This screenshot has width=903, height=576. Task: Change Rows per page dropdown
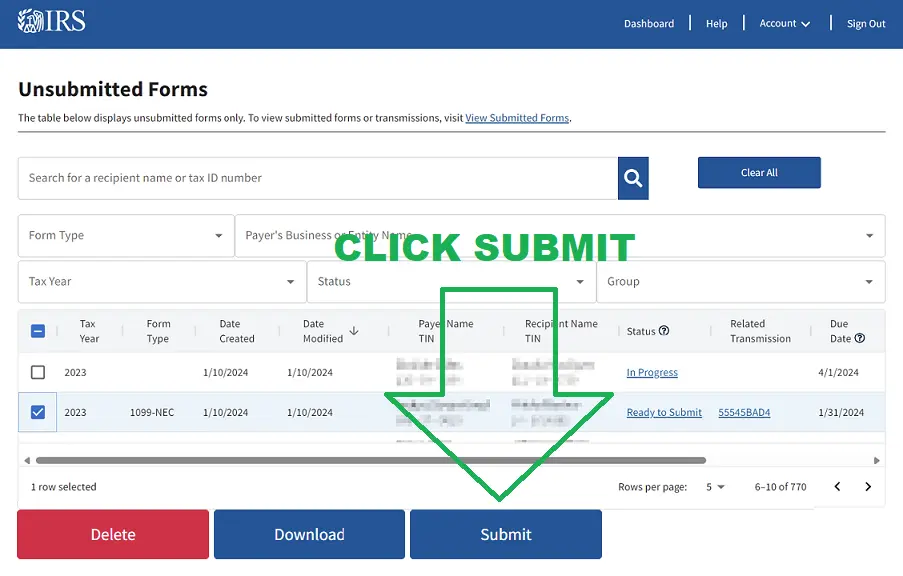point(715,487)
